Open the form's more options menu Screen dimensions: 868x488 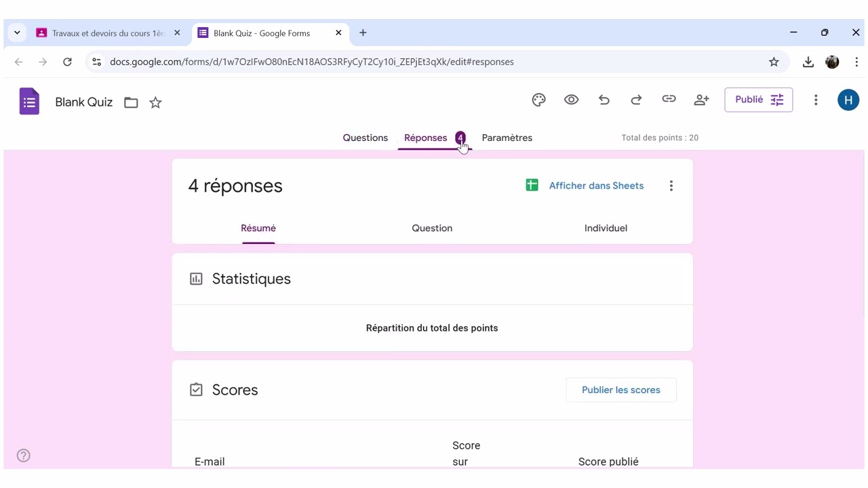point(816,100)
